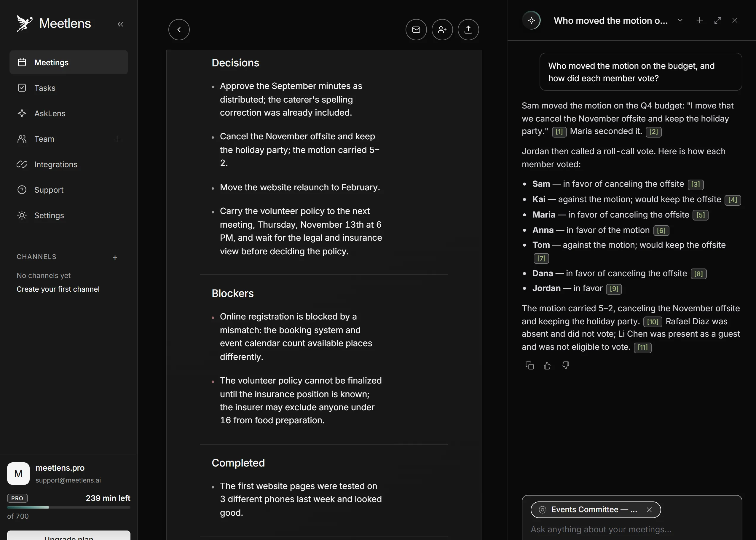Click Create your first channel link
756x540 pixels.
58,289
